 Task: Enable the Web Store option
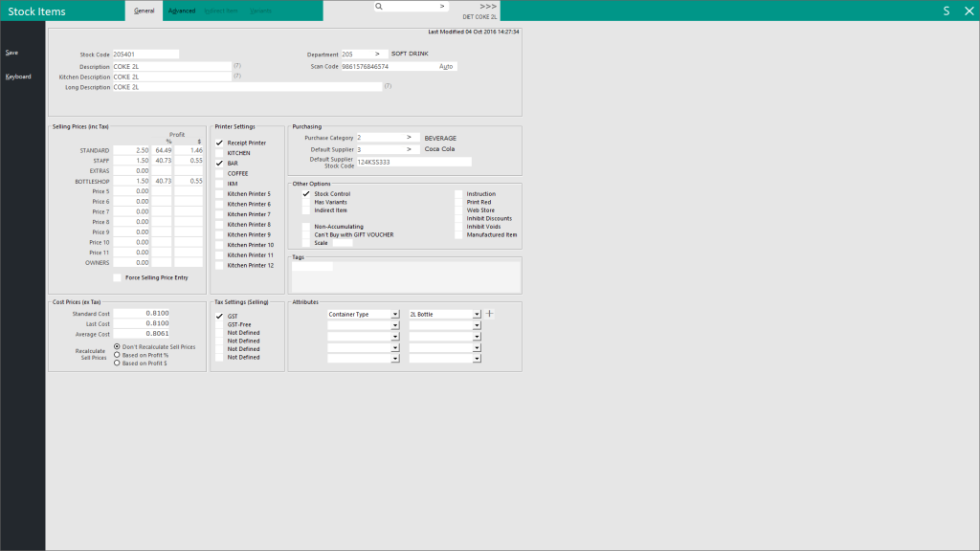(x=457, y=209)
